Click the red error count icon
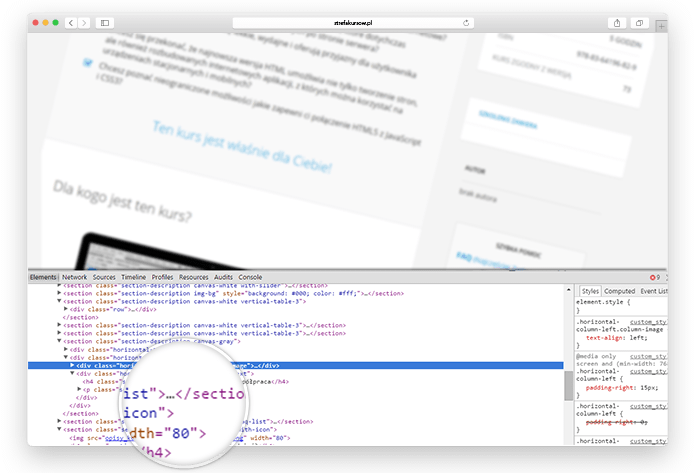Screen dimensions: 695x473 point(654,277)
